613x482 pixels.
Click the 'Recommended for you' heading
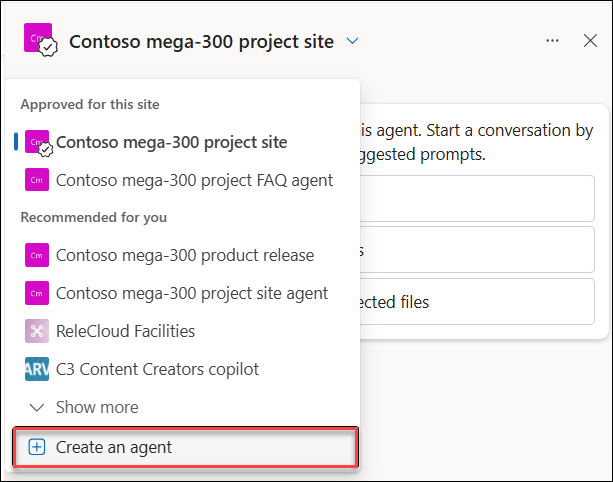94,217
